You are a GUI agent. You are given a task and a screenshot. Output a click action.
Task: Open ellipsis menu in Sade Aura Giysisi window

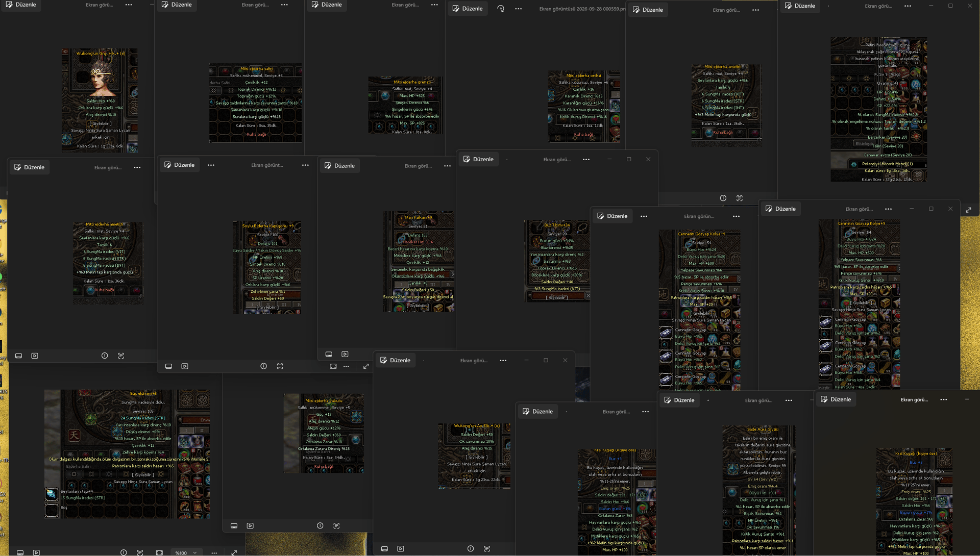(789, 400)
